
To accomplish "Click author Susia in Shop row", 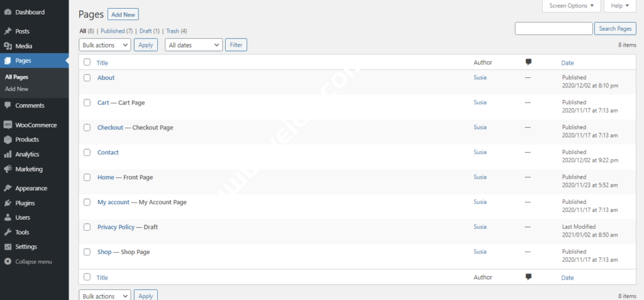I will coord(480,252).
